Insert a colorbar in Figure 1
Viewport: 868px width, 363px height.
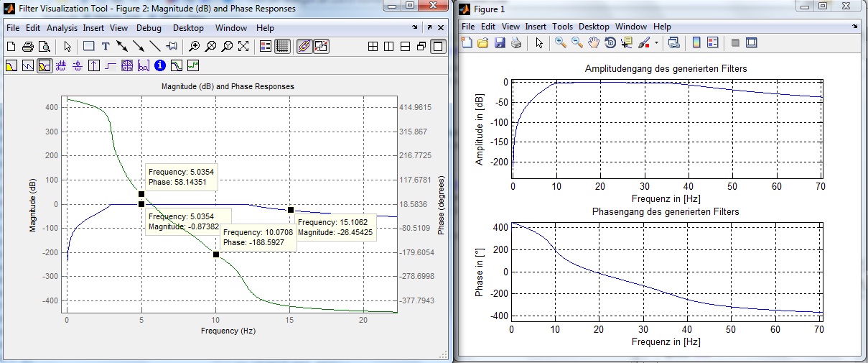click(696, 43)
